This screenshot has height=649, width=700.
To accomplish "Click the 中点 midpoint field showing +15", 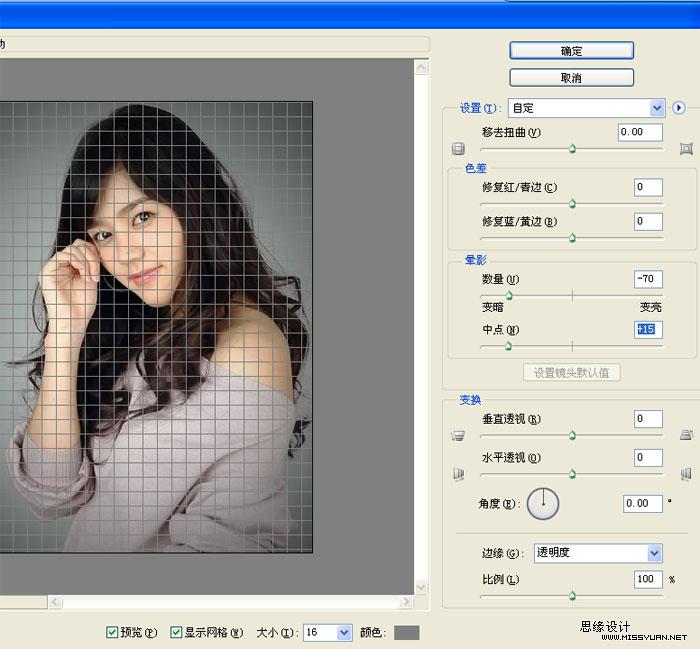I will 648,330.
